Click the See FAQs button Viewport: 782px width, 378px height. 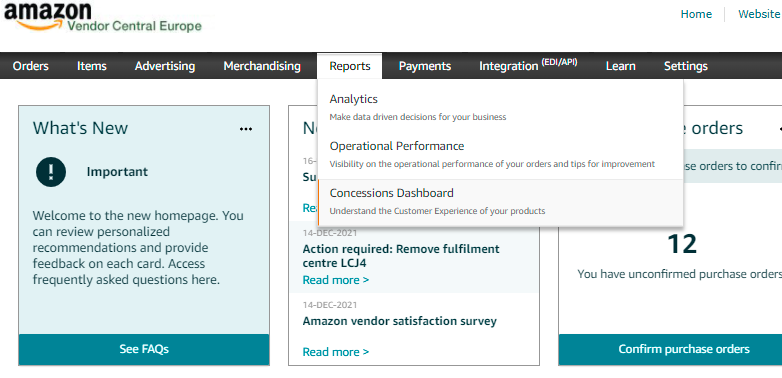click(x=144, y=349)
